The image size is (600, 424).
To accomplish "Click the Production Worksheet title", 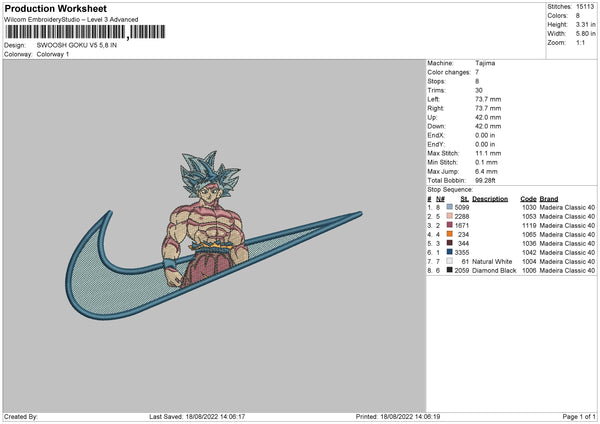I will [55, 8].
